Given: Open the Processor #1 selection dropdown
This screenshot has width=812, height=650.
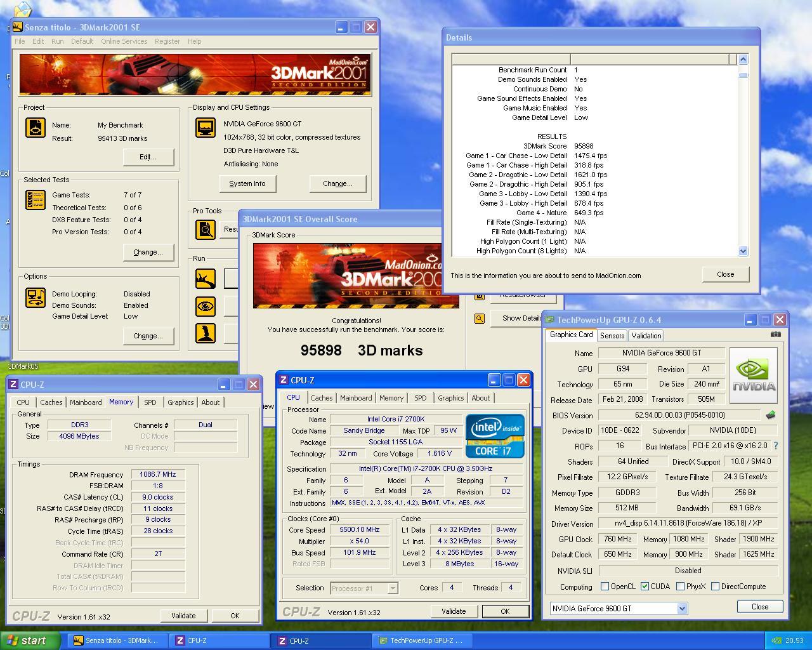Looking at the screenshot, I should (x=393, y=588).
